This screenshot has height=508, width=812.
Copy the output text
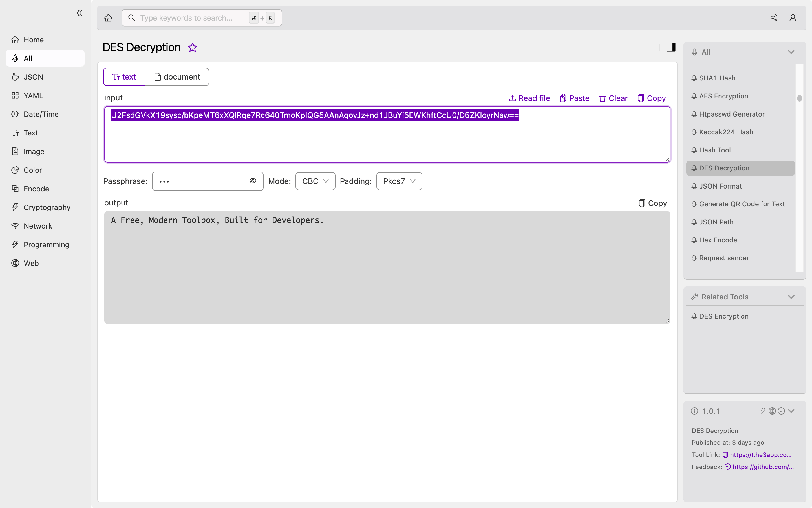tap(653, 203)
